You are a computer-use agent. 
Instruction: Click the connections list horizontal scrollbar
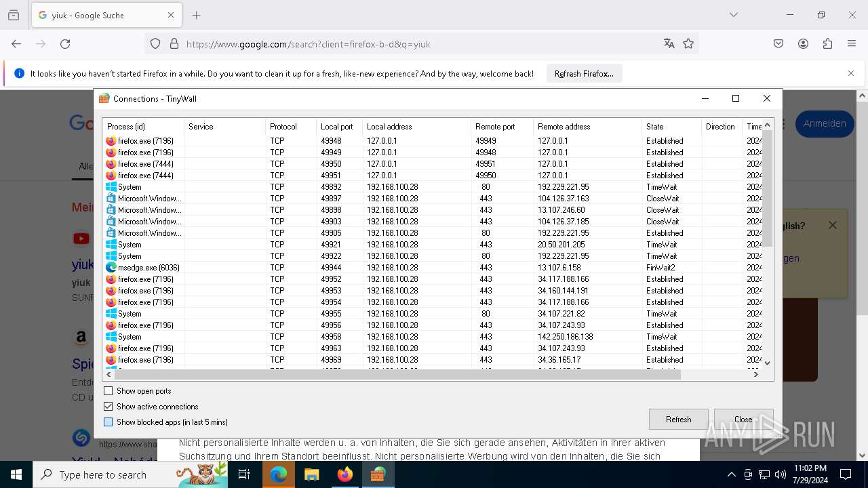click(x=397, y=374)
